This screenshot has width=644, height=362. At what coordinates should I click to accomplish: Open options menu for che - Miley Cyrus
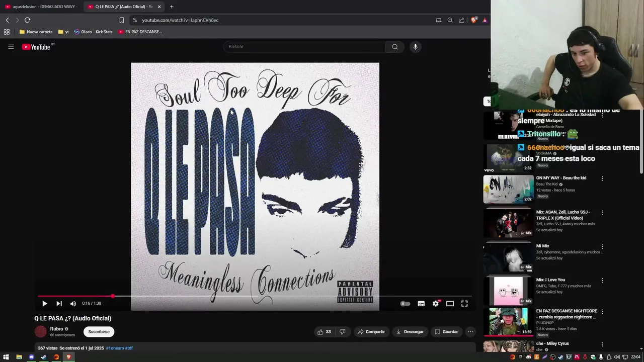[602, 344]
